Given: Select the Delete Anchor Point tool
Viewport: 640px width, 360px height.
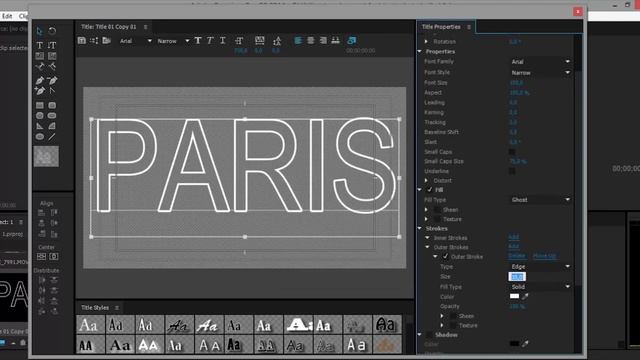Looking at the screenshot, I should [52, 80].
